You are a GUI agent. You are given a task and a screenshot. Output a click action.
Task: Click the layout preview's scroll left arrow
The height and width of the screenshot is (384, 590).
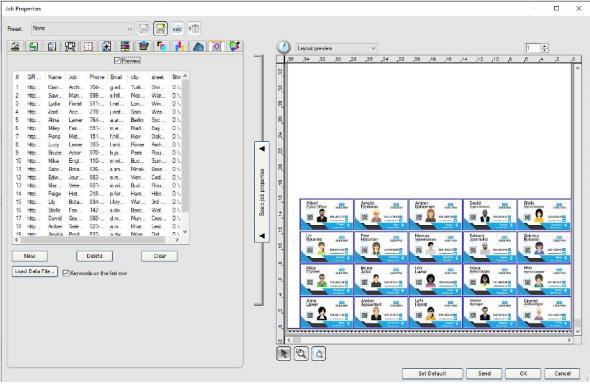tap(289, 340)
